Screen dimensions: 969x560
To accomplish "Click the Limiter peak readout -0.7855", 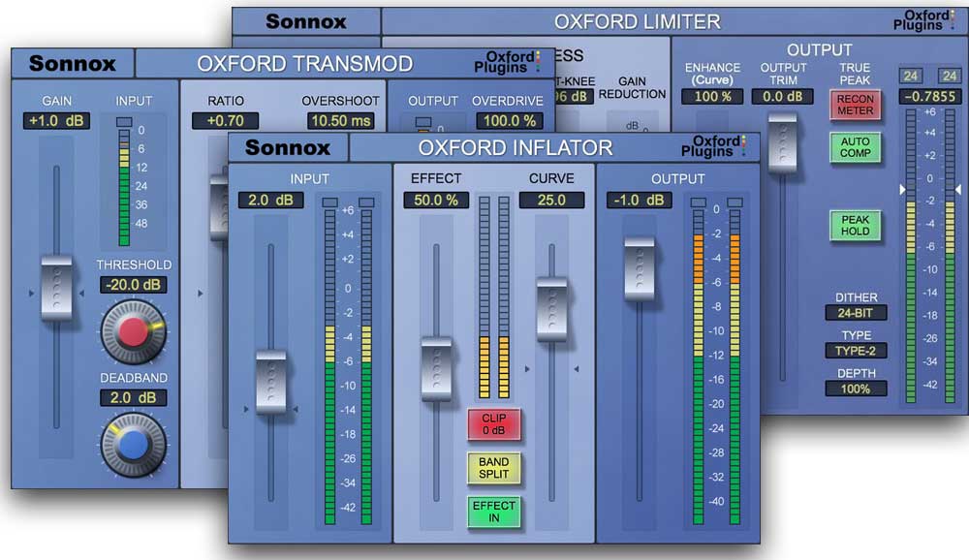I will click(x=930, y=97).
